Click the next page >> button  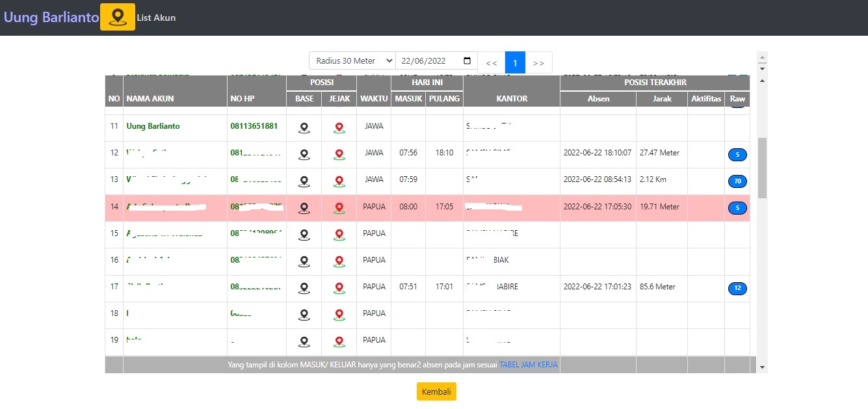coord(538,62)
